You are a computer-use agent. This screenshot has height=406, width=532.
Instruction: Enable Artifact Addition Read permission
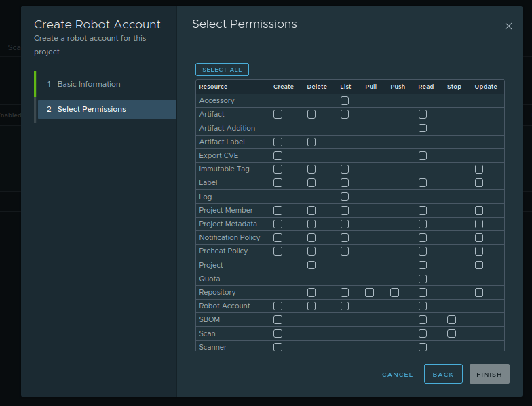coord(423,128)
